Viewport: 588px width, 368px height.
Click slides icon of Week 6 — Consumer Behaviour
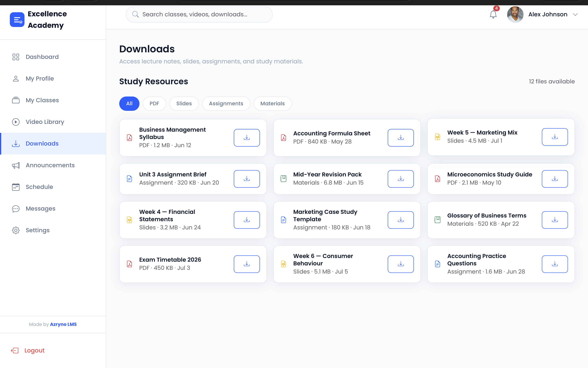283,264
